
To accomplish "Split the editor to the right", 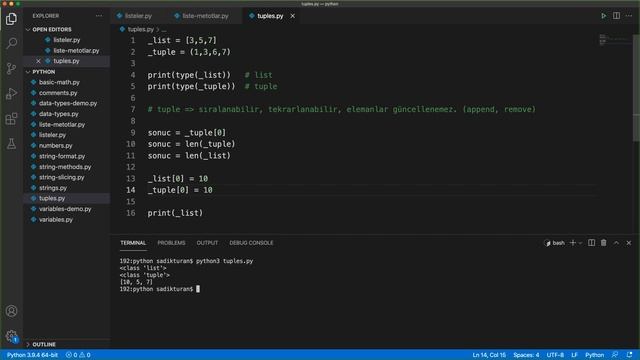I will 616,16.
